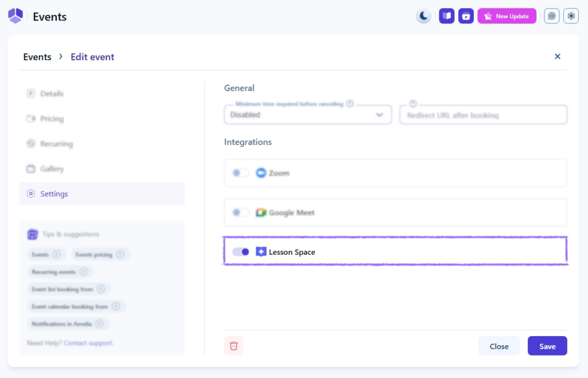This screenshot has width=588, height=378.
Task: Toggle dark mode with the moon icon
Action: coord(424,16)
